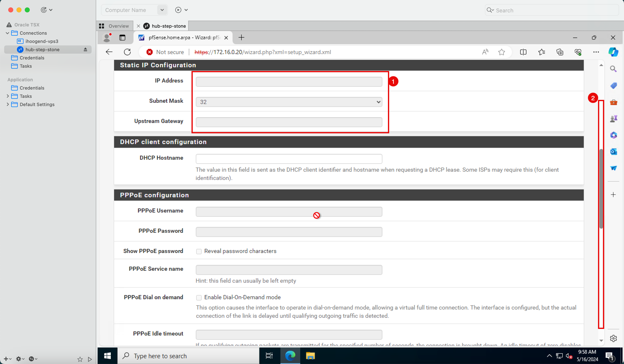Screen dimensions: 624x364
Task: Open hub-step-stone connection item
Action: pos(43,49)
